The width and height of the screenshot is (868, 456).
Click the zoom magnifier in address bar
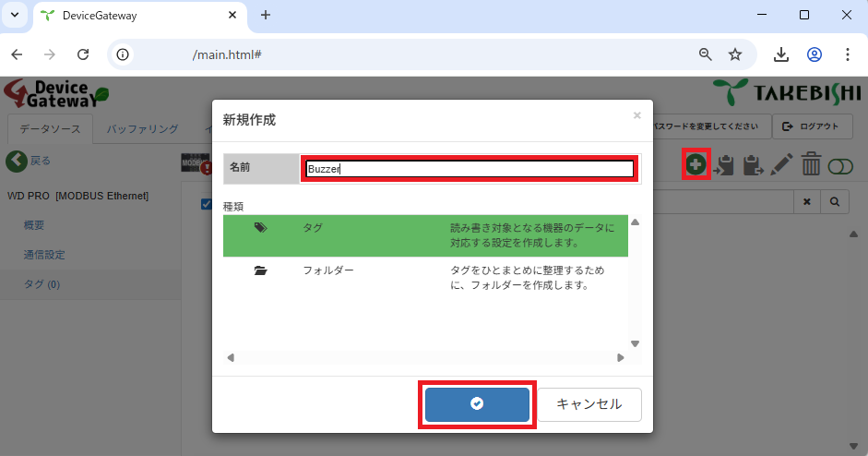(706, 54)
